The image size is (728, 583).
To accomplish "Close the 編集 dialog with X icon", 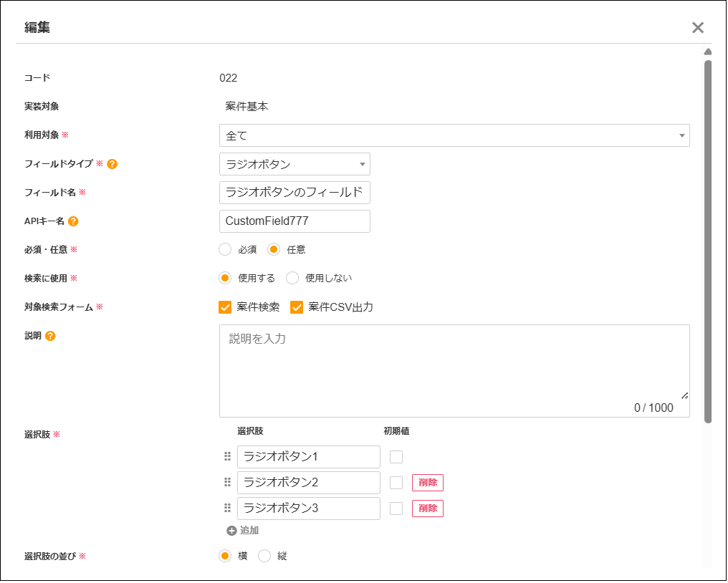I will click(x=697, y=28).
